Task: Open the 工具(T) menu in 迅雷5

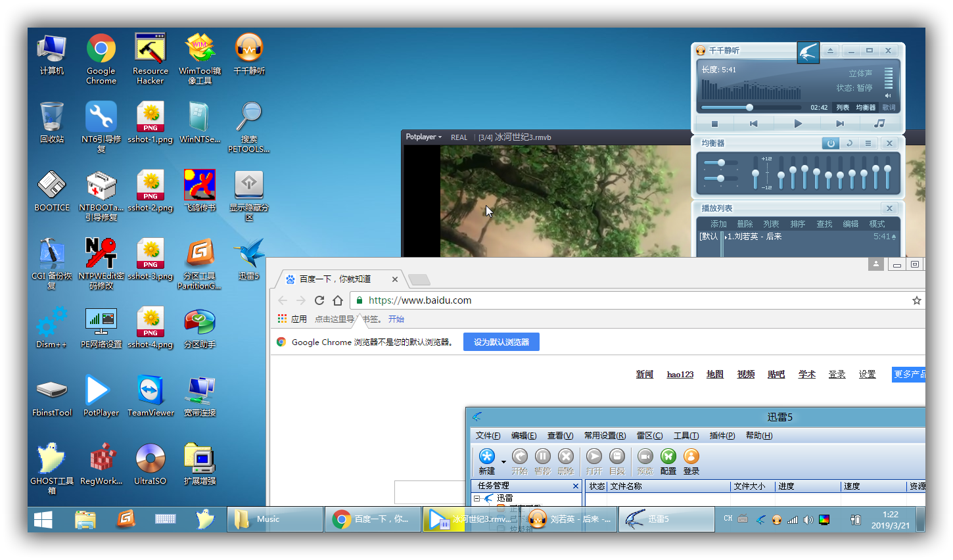Action: click(x=686, y=436)
